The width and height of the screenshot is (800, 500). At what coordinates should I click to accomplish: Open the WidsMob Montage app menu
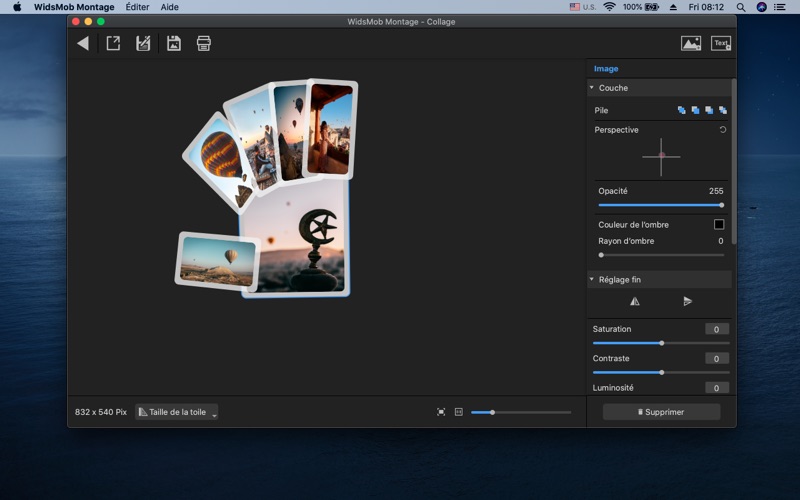(x=74, y=7)
